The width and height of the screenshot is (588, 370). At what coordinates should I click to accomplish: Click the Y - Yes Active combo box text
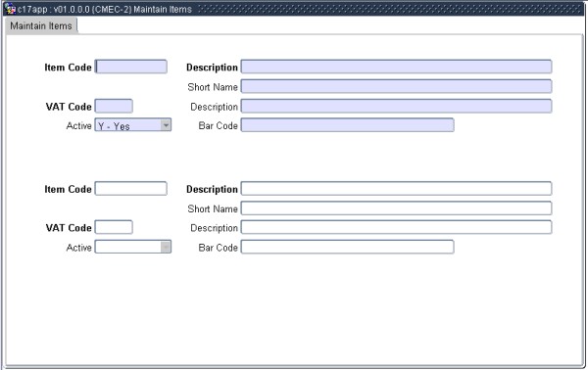(x=114, y=126)
